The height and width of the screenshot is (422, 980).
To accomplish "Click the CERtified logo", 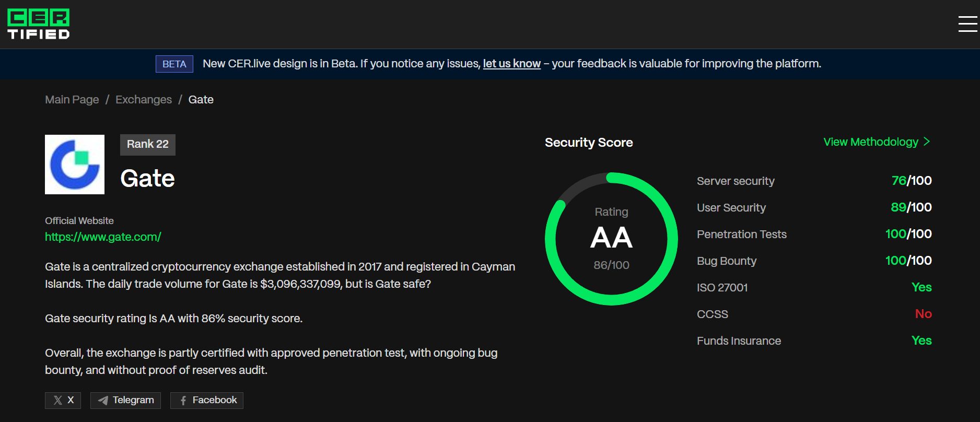I will [x=39, y=24].
